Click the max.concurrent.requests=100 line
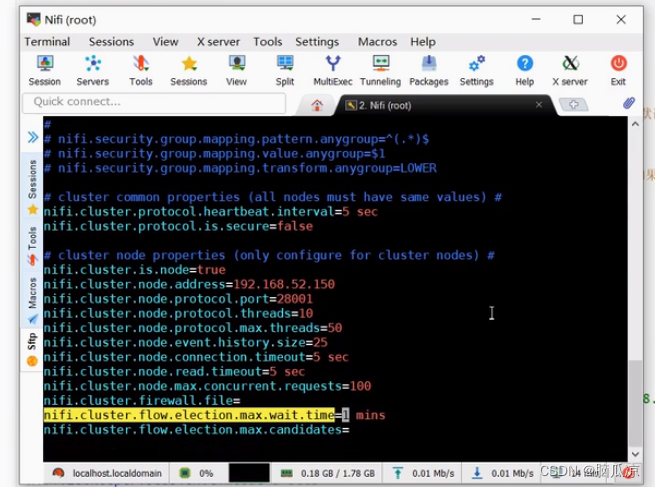Screen dimensions: 655x487 [207, 386]
